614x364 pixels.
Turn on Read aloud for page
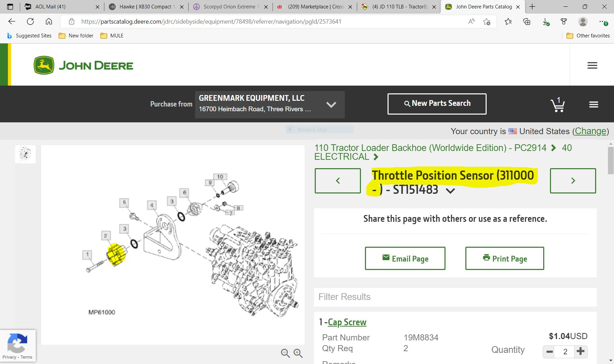tap(471, 22)
